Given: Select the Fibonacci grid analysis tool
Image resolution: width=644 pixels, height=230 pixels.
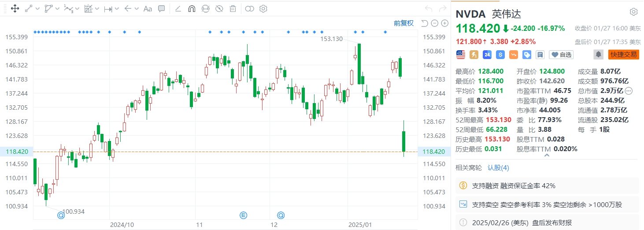Looking at the screenshot, I should (88, 8).
